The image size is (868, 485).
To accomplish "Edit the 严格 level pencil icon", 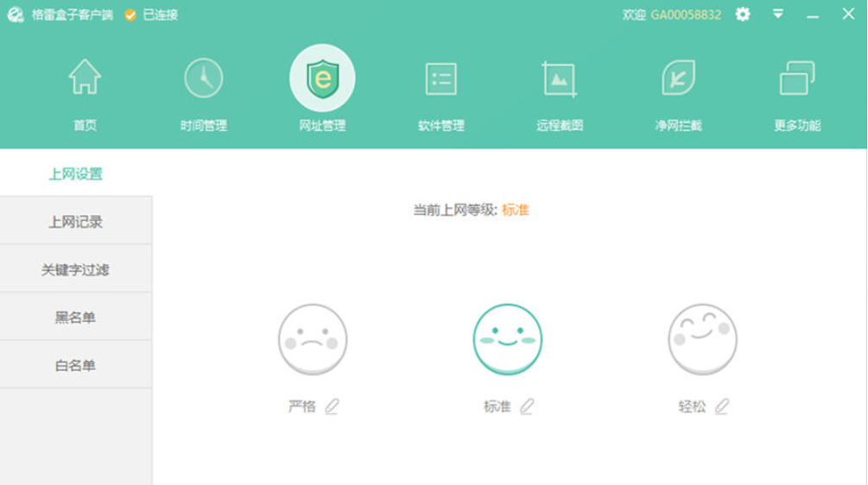I will click(x=332, y=406).
